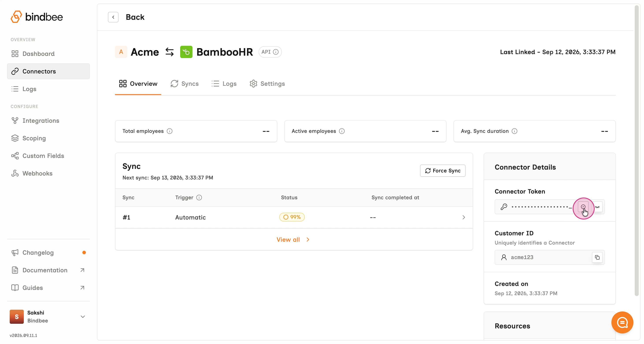The width and height of the screenshot is (644, 344).
Task: Click the Customer ID field showing acme123
Action: 550,257
